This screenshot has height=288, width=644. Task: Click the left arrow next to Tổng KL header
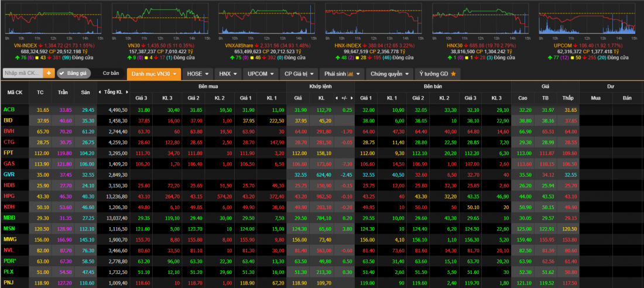pyautogui.click(x=100, y=92)
